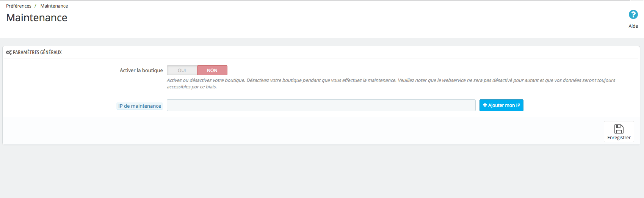Click the plus icon in Ajouter mon IP
Viewport: 644px width, 198px height.
click(x=485, y=105)
